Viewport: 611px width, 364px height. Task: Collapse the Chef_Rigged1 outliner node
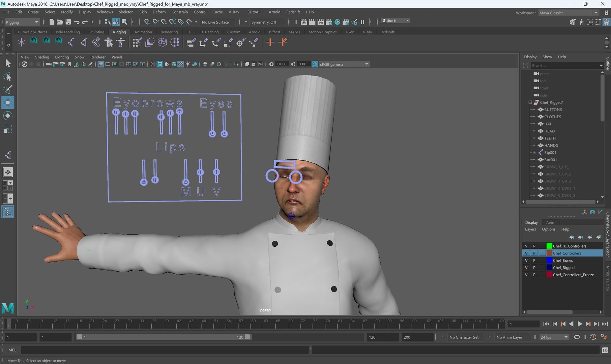(530, 102)
